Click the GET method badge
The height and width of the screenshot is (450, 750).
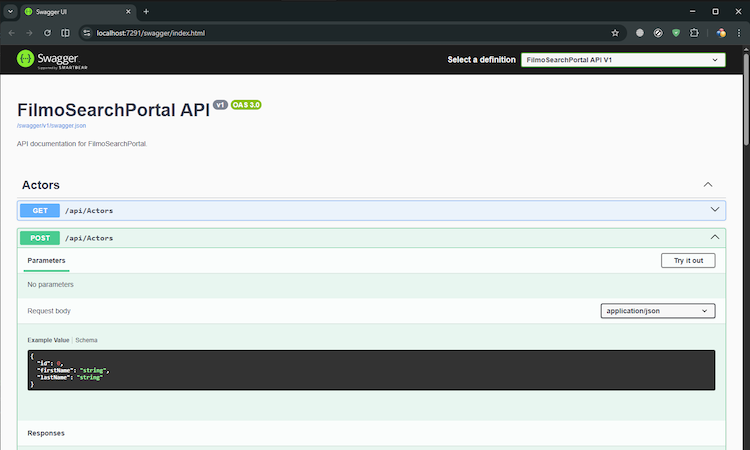point(40,210)
